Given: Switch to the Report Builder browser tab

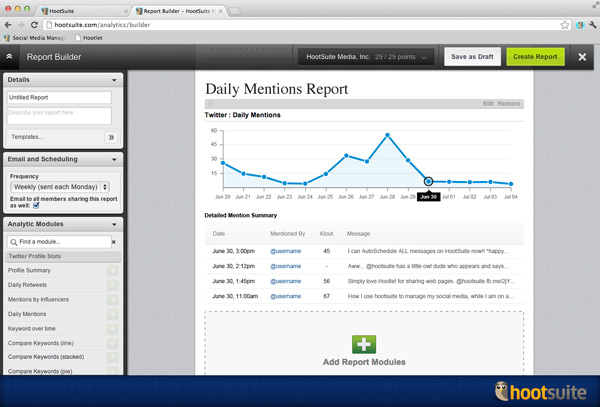Looking at the screenshot, I should (178, 11).
